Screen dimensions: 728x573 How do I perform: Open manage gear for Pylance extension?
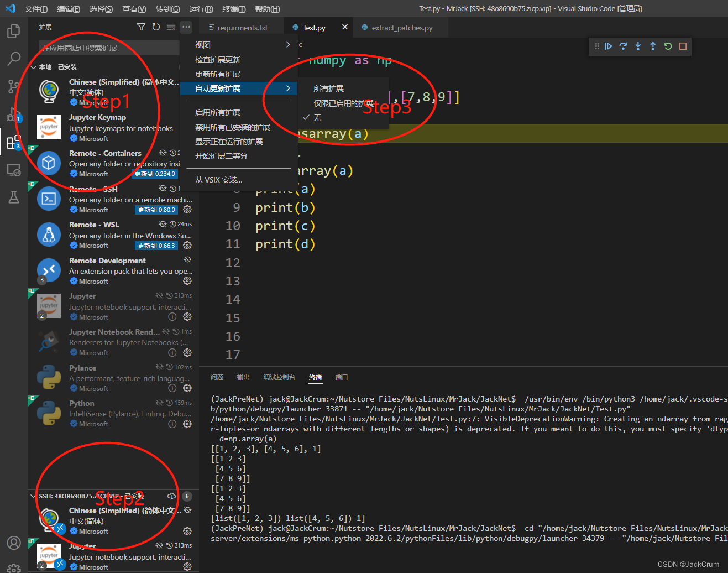pyautogui.click(x=187, y=388)
